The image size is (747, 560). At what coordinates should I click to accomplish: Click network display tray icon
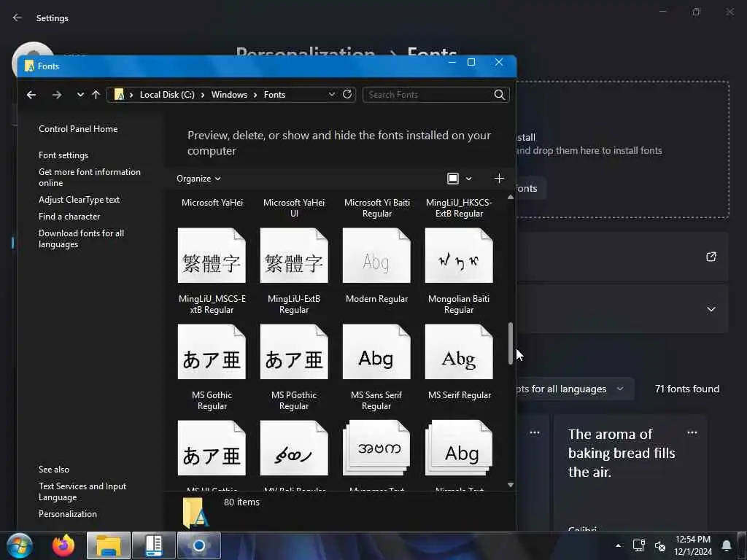(x=638, y=545)
